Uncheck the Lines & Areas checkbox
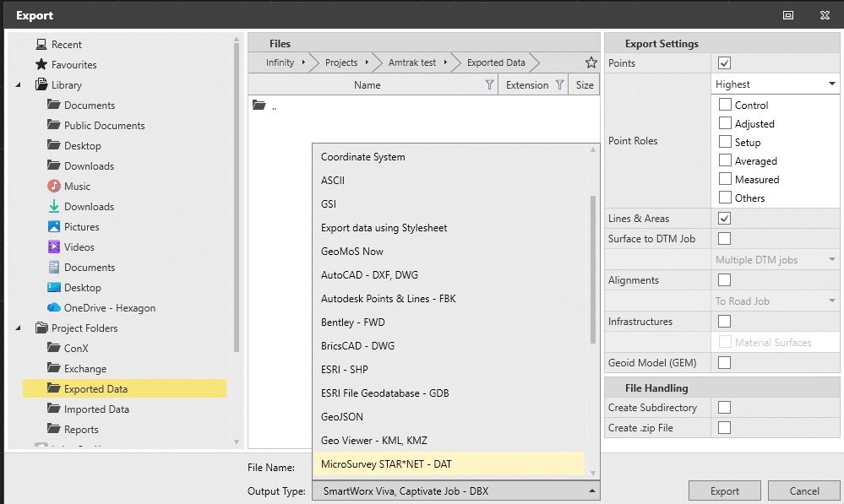This screenshot has height=504, width=844. coord(724,219)
